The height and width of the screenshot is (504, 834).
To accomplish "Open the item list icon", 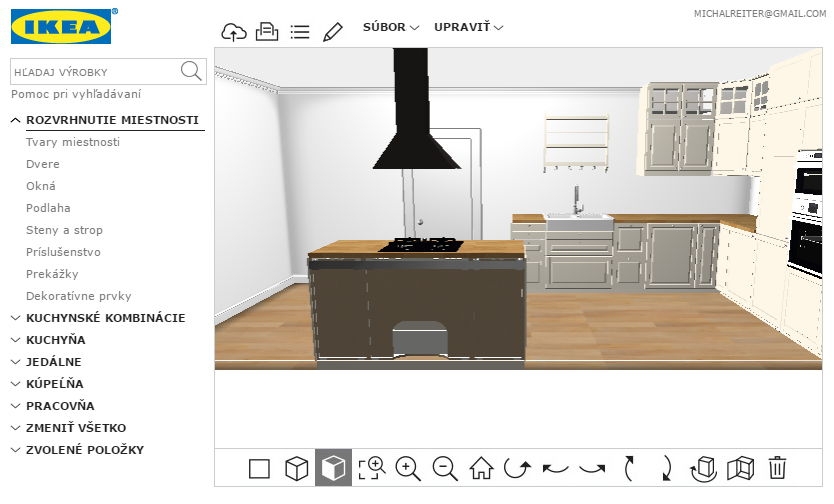I will (x=299, y=31).
